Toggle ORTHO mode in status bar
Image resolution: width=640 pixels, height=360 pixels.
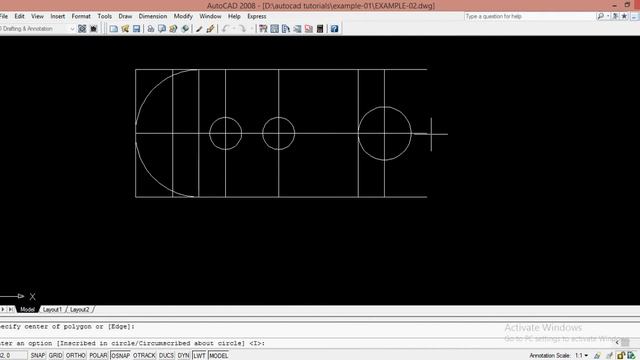click(x=76, y=356)
